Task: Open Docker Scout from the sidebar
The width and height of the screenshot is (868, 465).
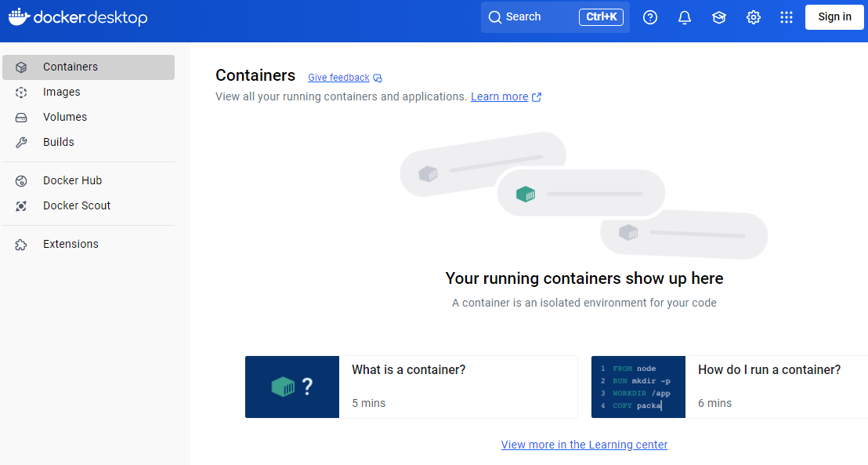Action: (89, 205)
